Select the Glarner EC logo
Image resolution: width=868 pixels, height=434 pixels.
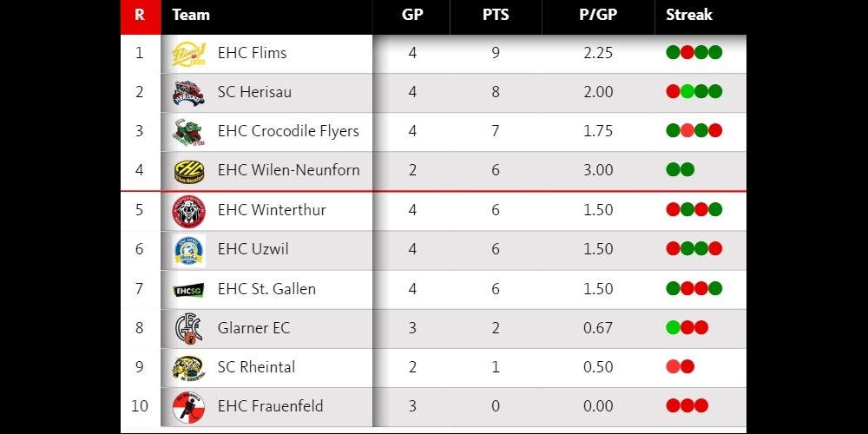[188, 328]
